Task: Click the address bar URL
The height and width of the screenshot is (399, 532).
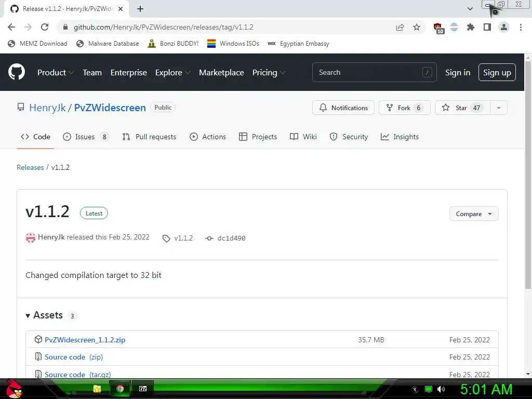Action: click(163, 27)
